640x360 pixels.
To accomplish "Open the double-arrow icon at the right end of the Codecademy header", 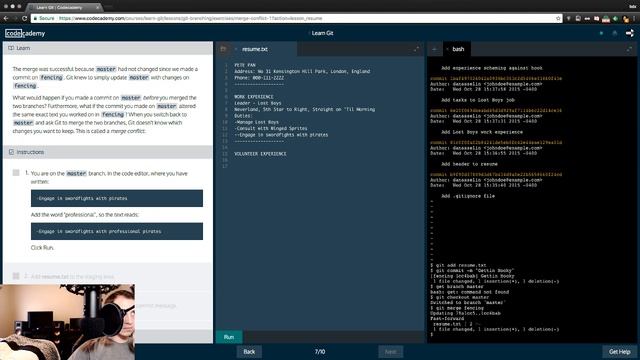I will [x=630, y=33].
